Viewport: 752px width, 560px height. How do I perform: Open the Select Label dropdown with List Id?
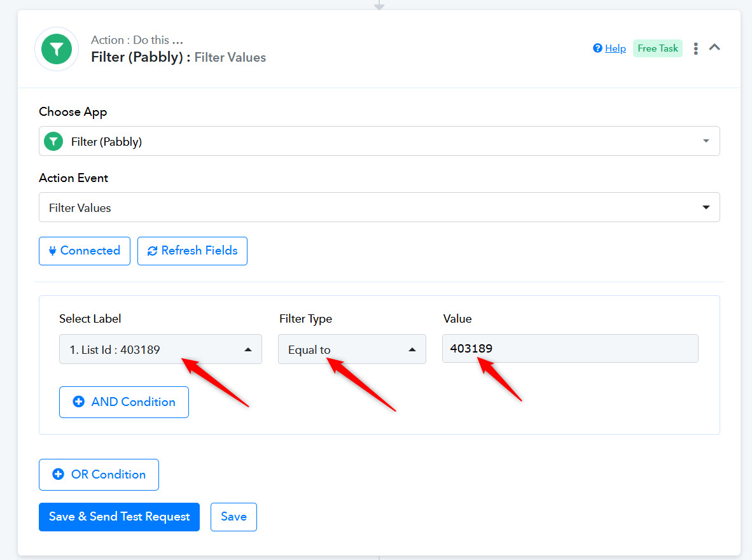[160, 349]
